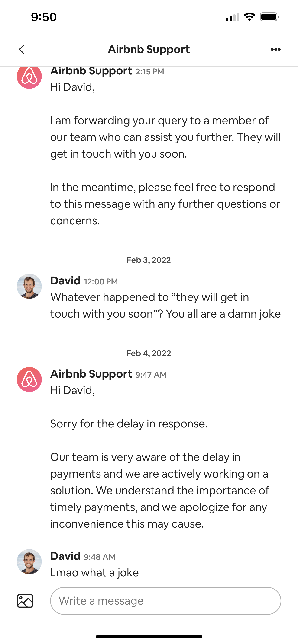Tap the Airbnb logo avatar on the 2:15 PM message

click(29, 77)
